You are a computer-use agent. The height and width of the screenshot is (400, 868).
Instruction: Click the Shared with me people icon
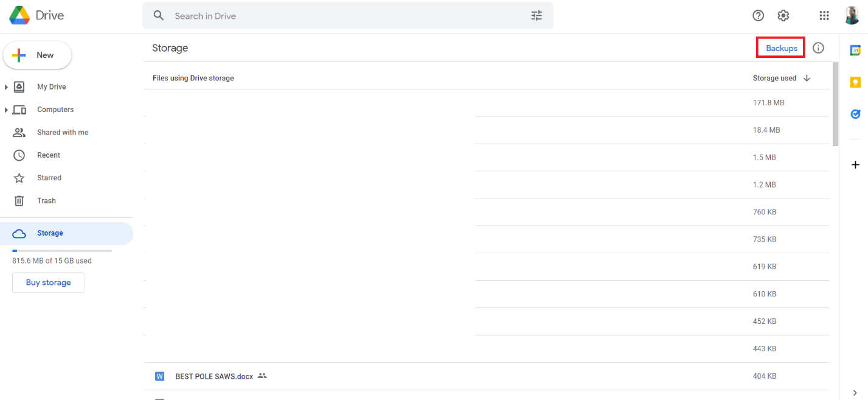(19, 132)
